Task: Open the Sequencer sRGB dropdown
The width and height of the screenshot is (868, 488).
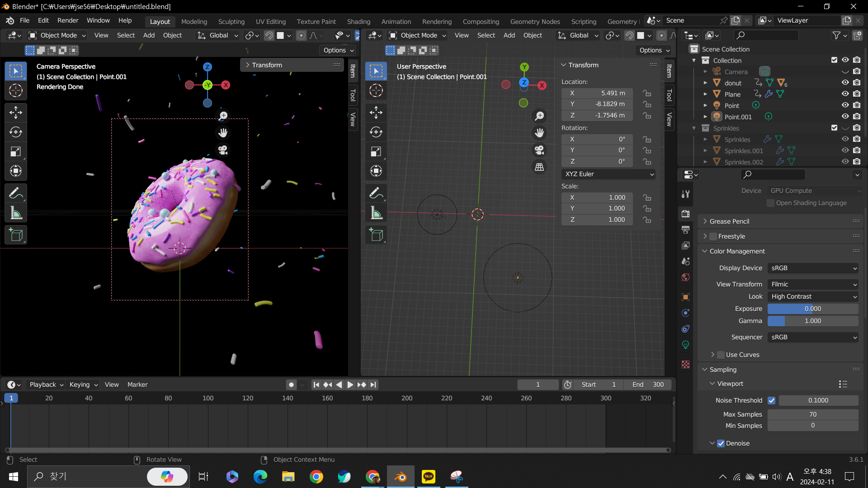Action: [x=813, y=337]
